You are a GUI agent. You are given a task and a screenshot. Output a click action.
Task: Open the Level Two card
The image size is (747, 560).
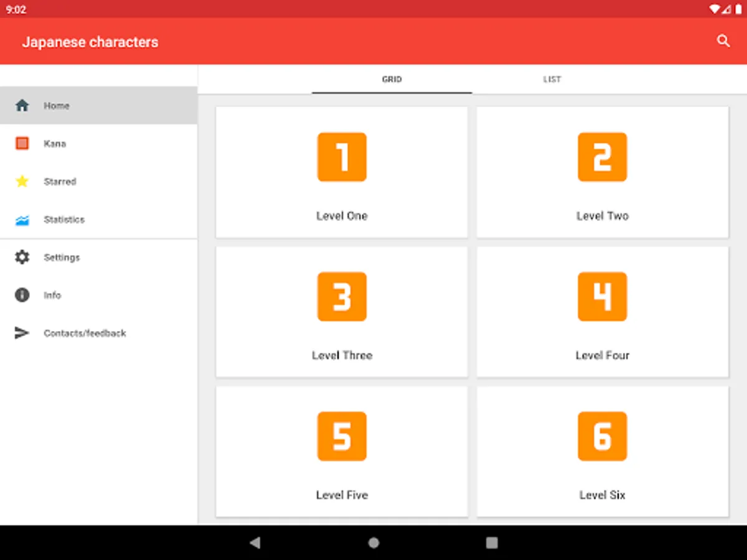(x=603, y=172)
